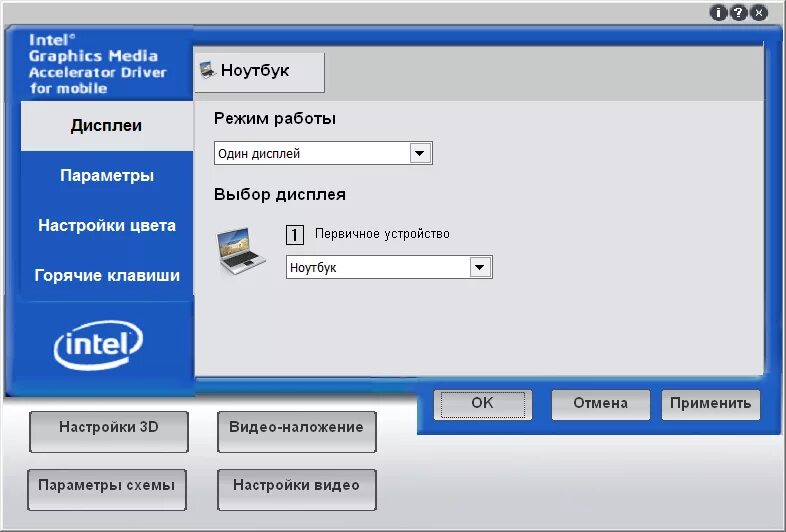
Task: Click the Первичное устройство label
Action: click(x=382, y=234)
